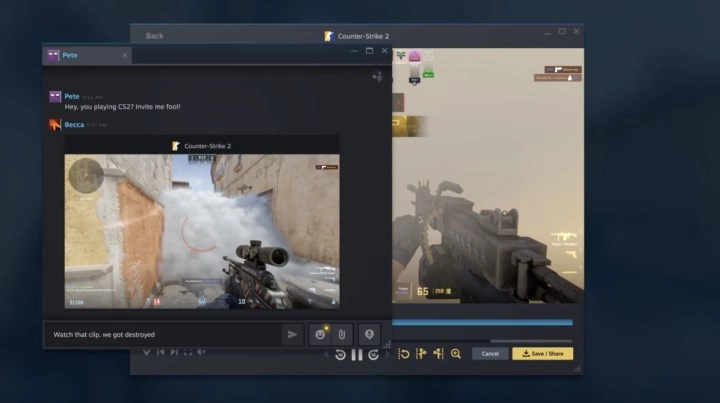720x403 pixels.
Task: Set the clip start marker
Action: pyautogui.click(x=421, y=354)
